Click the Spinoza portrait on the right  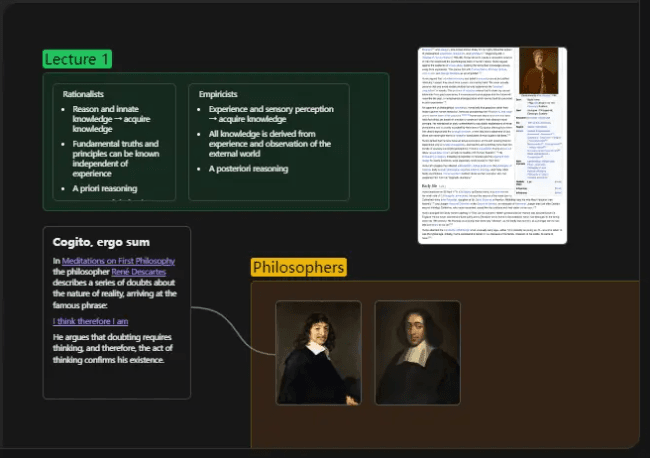click(x=415, y=353)
